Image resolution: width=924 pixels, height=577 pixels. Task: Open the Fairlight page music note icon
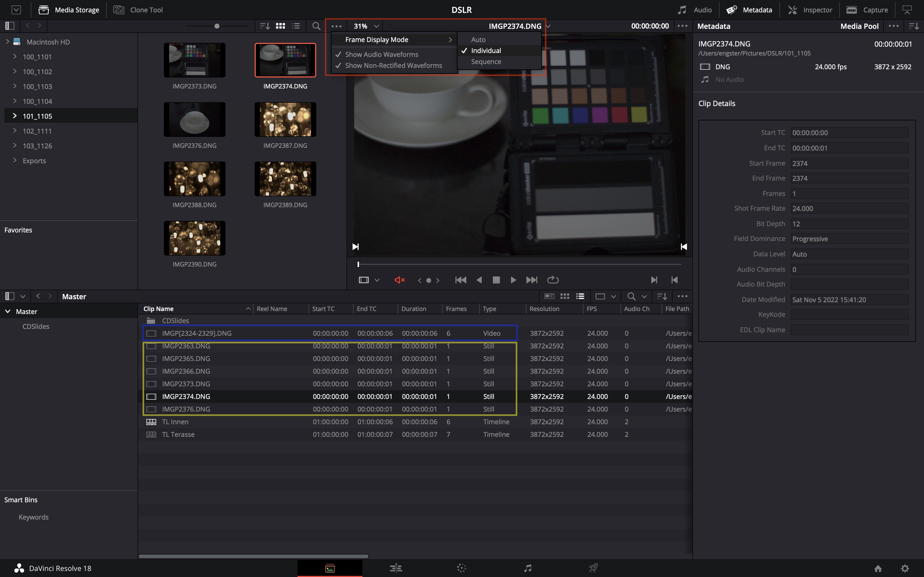(528, 568)
